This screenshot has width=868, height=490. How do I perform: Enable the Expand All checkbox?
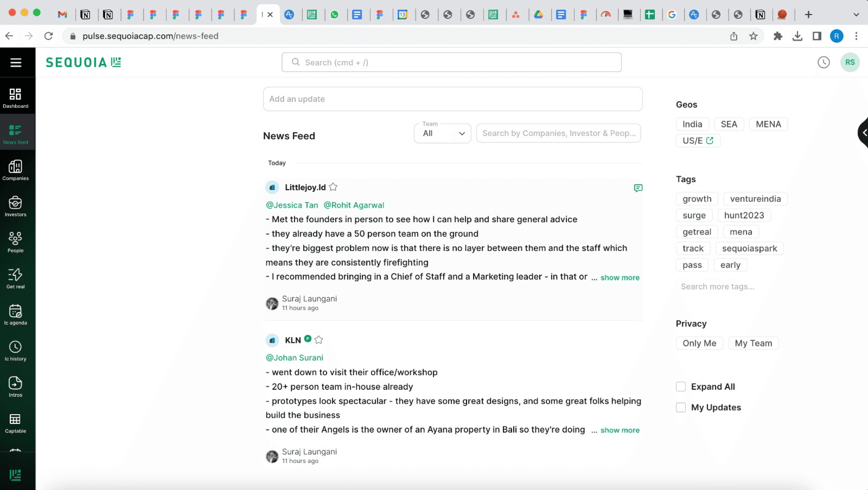coord(681,387)
